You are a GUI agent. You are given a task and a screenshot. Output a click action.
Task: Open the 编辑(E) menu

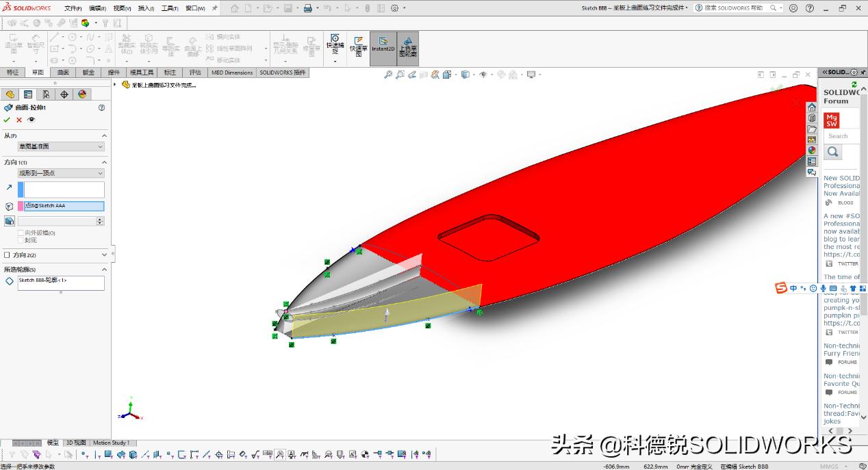point(97,8)
